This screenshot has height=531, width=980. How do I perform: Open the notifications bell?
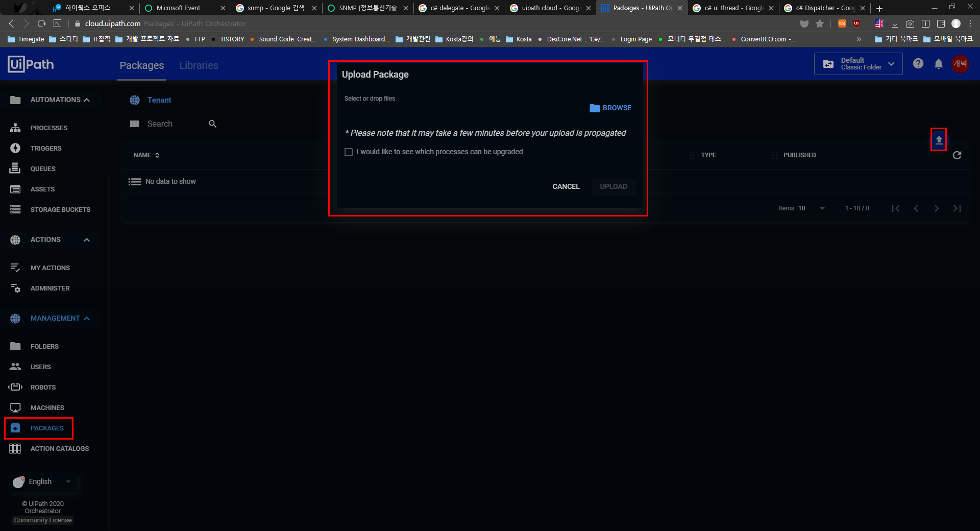(x=939, y=64)
